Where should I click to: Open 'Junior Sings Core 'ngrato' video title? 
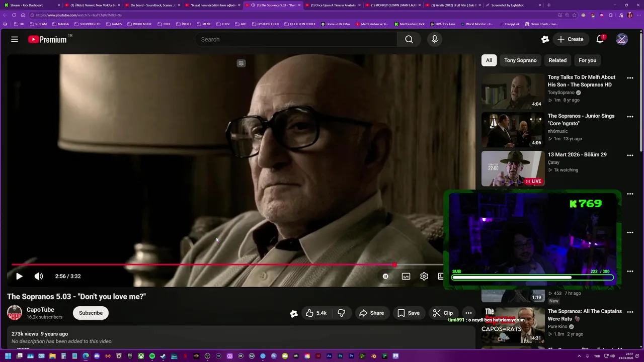pyautogui.click(x=581, y=120)
